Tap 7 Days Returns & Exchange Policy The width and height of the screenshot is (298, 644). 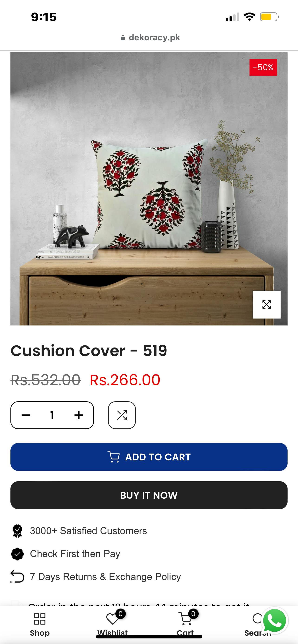(x=105, y=577)
